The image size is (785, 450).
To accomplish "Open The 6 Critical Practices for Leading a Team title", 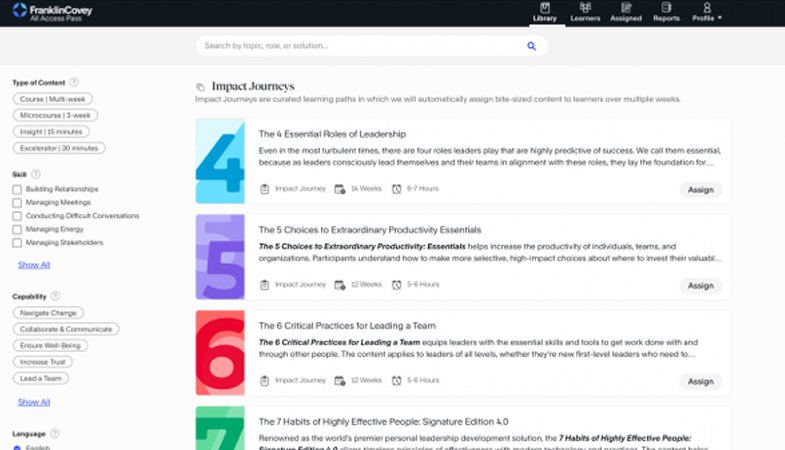I will click(347, 326).
